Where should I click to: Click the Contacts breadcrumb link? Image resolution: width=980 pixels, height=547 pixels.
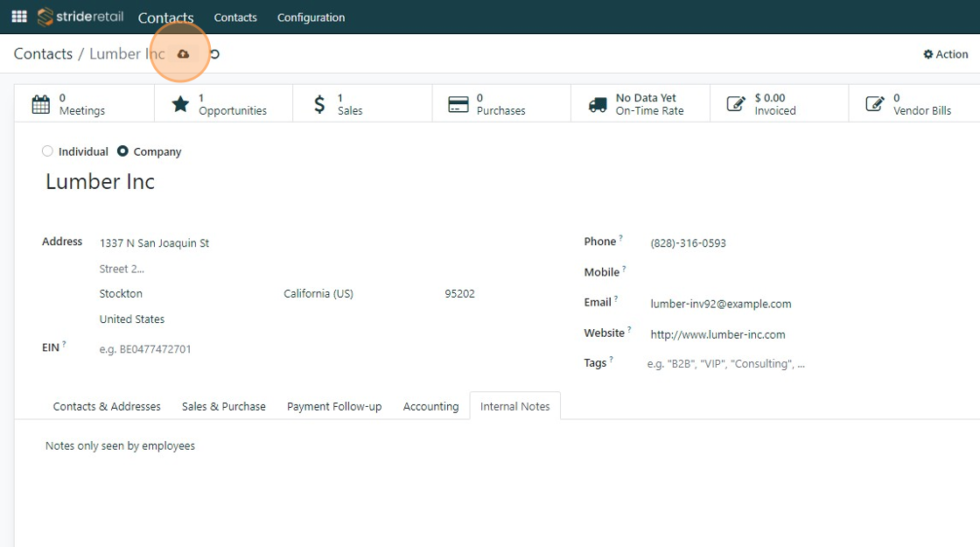(x=43, y=54)
